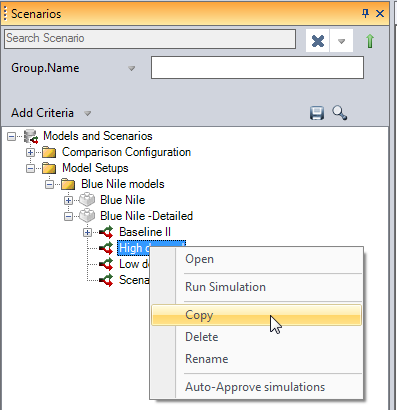Click the Comparison Configuration folder icon
Viewport: 397px width, 410px height.
[x=49, y=152]
